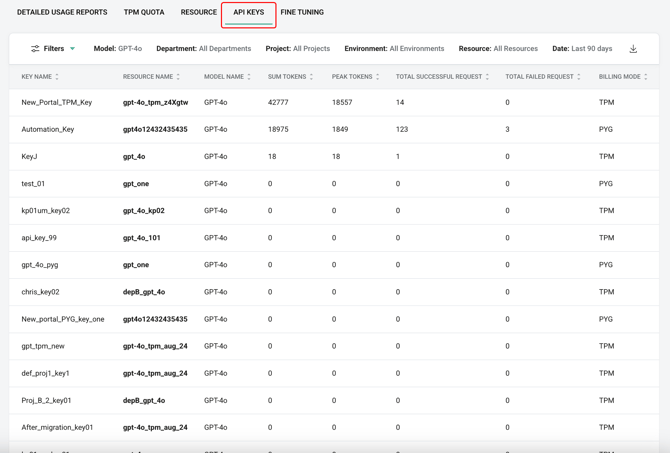Select key name New_Portal_TPM_Key
Image resolution: width=670 pixels, height=453 pixels.
tap(57, 103)
